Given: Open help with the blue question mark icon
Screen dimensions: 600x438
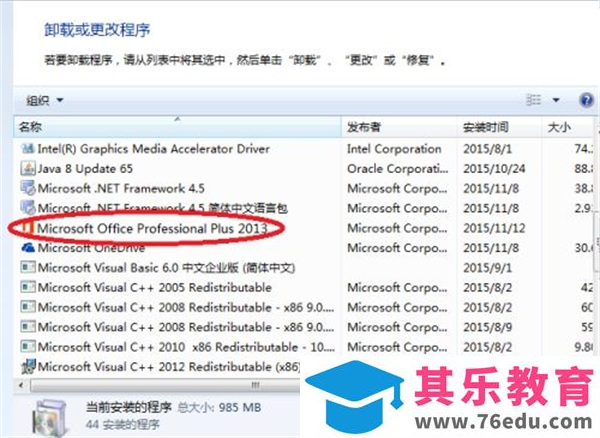Looking at the screenshot, I should pyautogui.click(x=585, y=100).
